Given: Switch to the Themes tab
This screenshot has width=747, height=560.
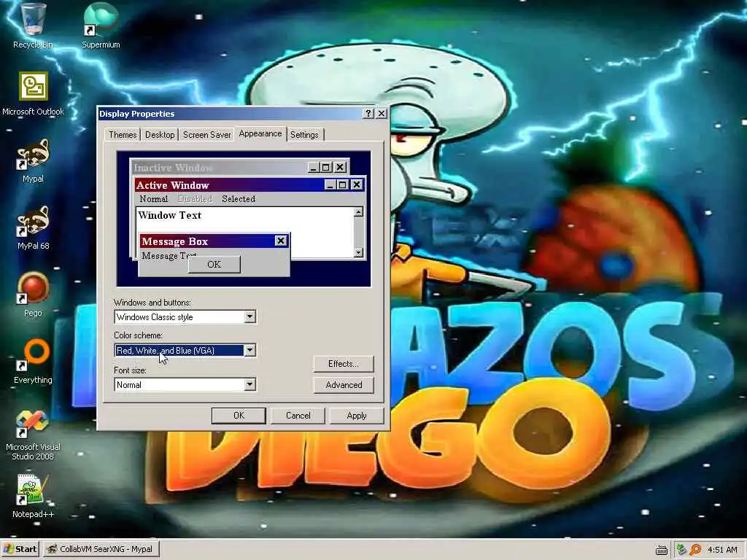Looking at the screenshot, I should click(123, 135).
